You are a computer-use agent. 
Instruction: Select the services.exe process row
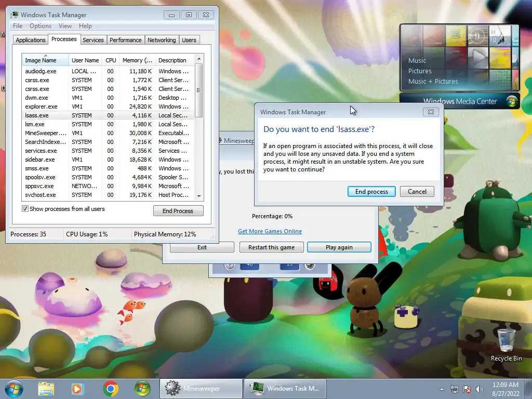coord(108,151)
